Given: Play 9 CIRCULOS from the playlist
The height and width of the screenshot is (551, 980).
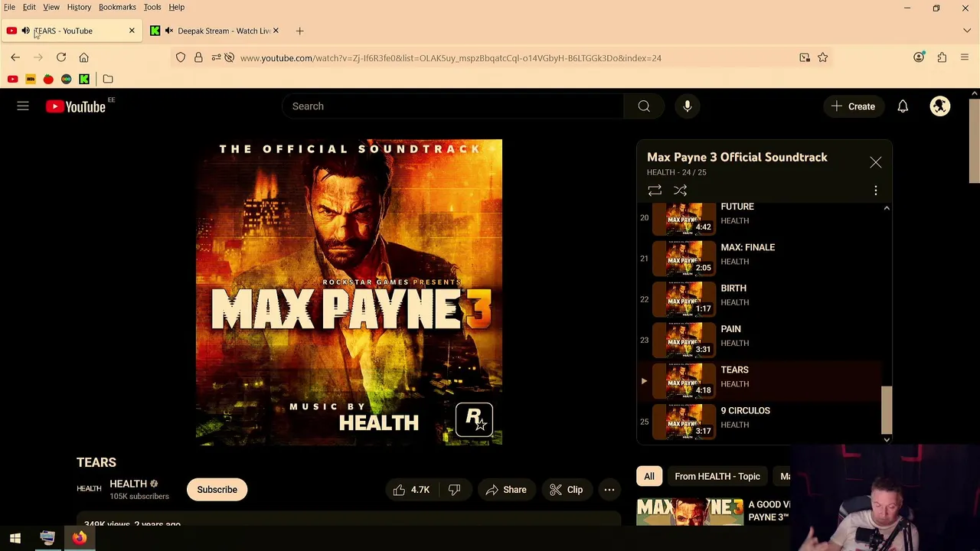Looking at the screenshot, I should pos(760,422).
